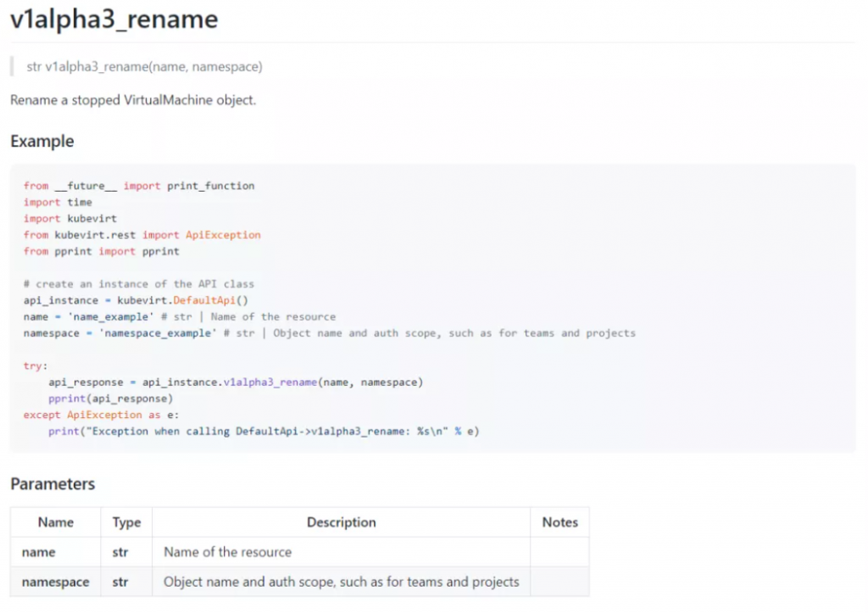
Task: Select the Name column header
Action: (x=55, y=522)
